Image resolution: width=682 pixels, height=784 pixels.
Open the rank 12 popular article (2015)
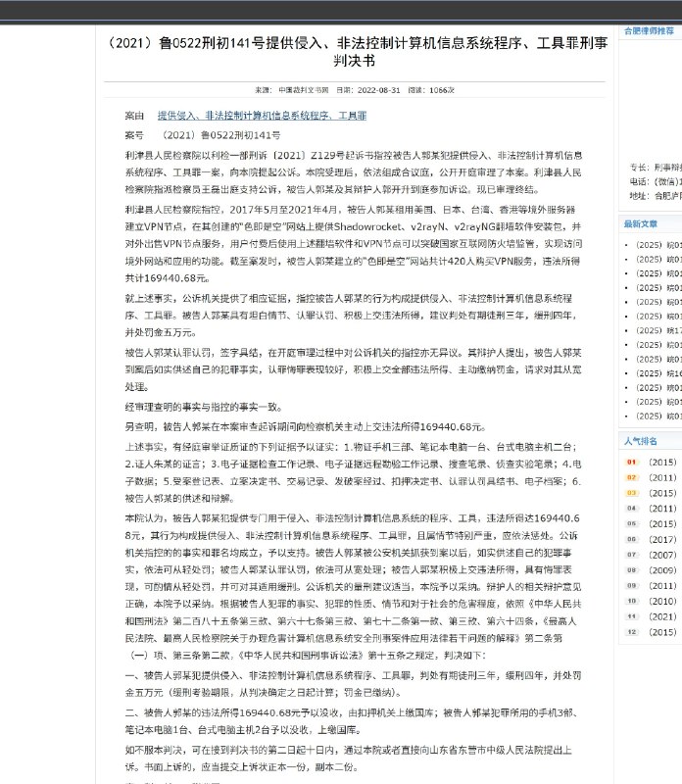coord(662,632)
